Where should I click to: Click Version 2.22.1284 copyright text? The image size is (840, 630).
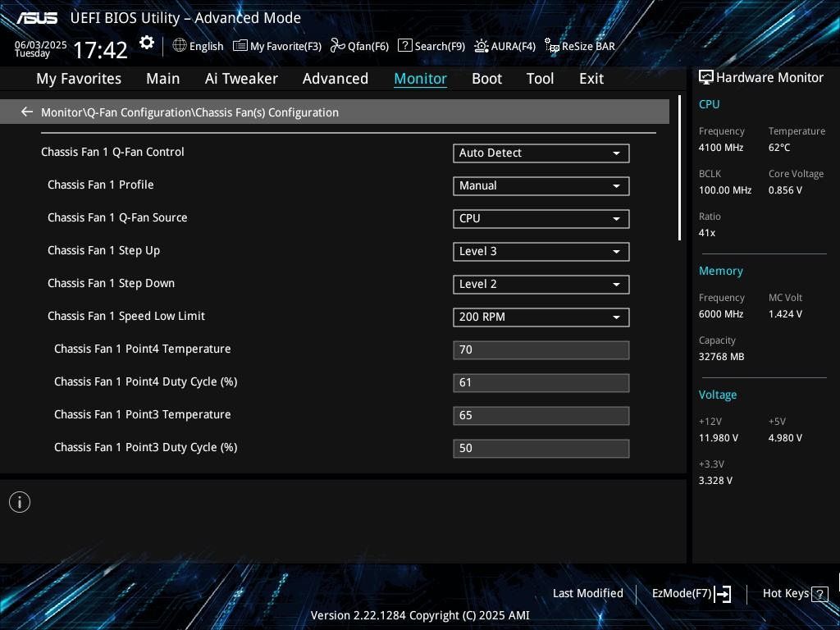(420, 615)
